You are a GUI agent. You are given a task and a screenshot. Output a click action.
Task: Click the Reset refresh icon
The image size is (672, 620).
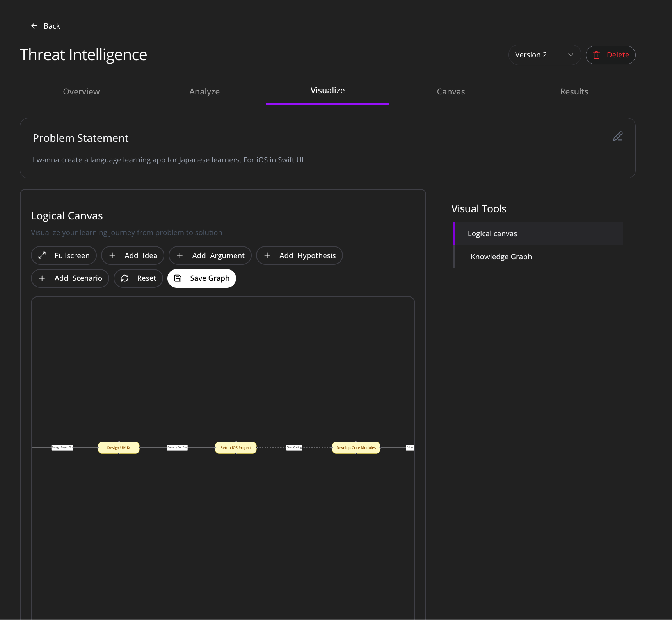pyautogui.click(x=125, y=278)
